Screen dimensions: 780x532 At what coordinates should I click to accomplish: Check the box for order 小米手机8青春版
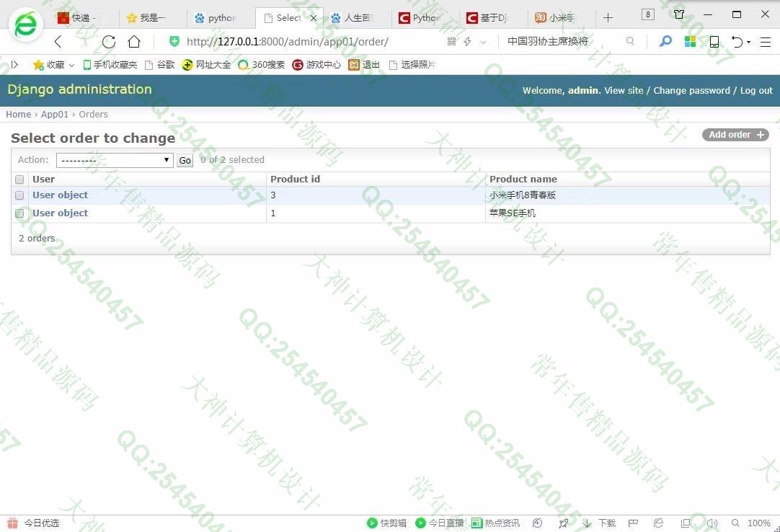(19, 195)
